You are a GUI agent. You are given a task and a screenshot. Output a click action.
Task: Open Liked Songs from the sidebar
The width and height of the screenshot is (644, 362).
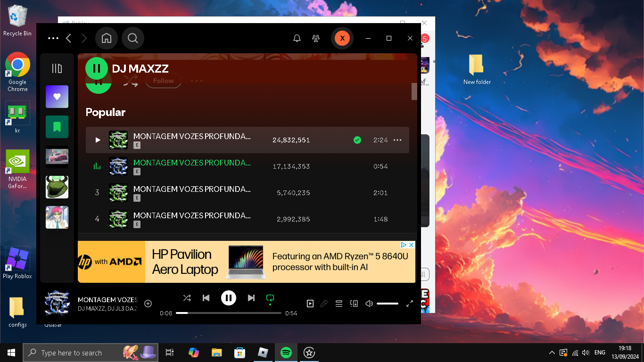point(57,97)
